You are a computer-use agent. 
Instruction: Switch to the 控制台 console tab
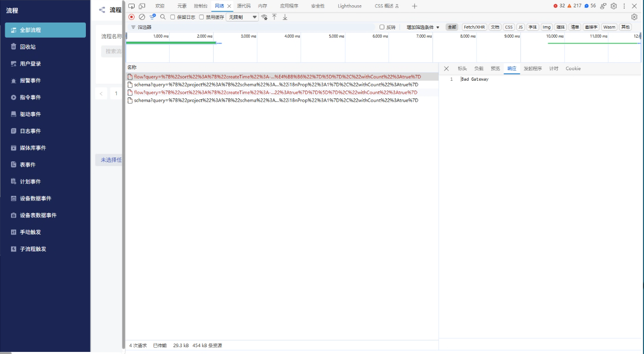[x=201, y=6]
